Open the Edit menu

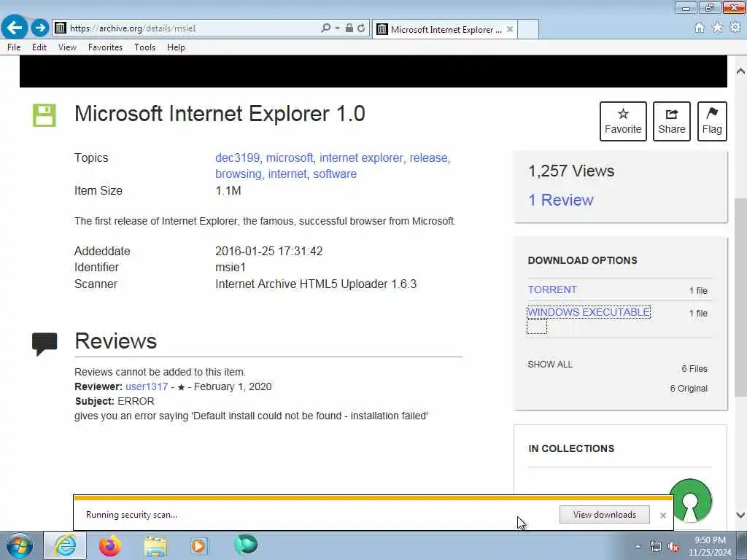pyautogui.click(x=39, y=47)
